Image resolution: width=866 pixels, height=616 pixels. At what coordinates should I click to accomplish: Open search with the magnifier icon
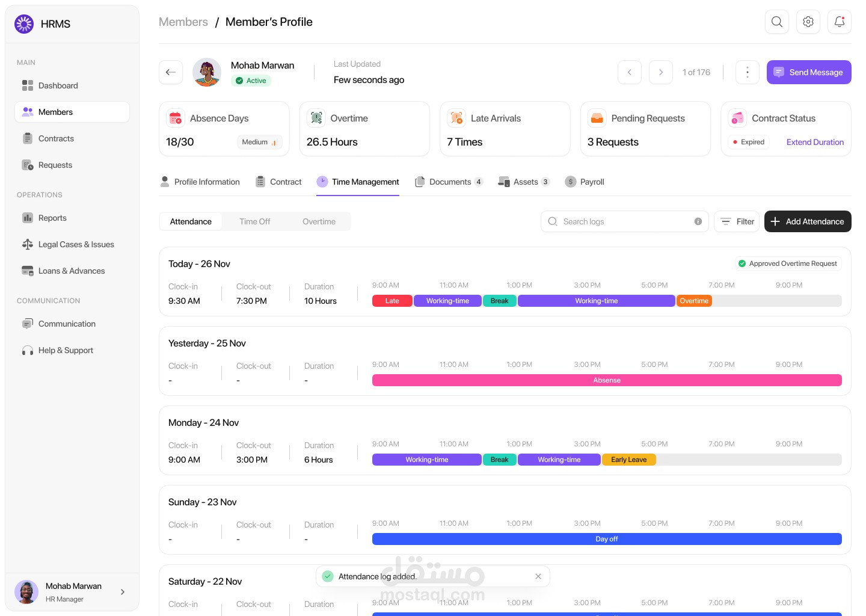tap(777, 22)
